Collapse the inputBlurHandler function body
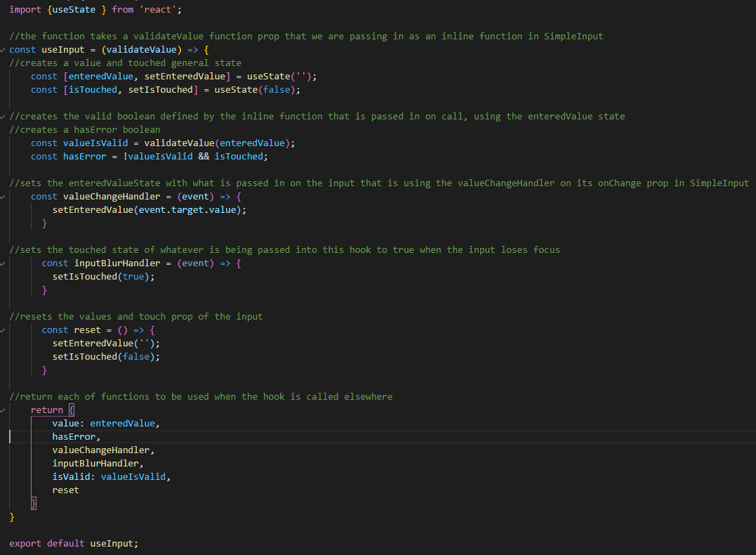Image resolution: width=756 pixels, height=555 pixels. pyautogui.click(x=4, y=263)
